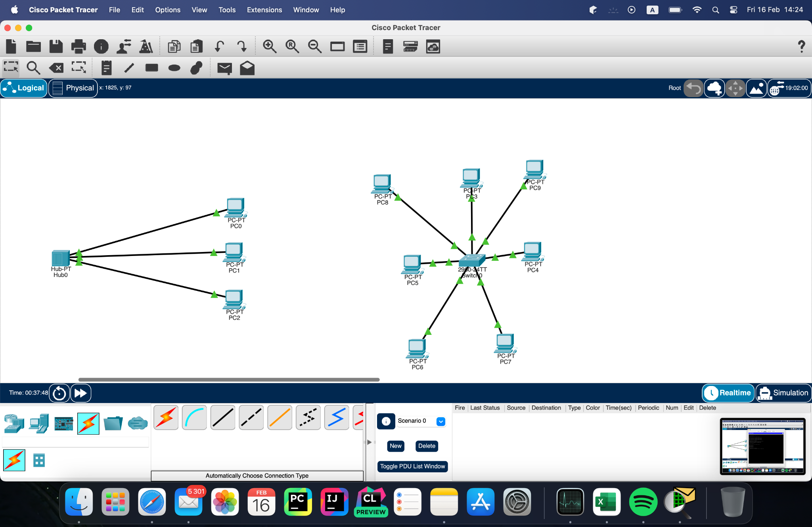
Task: Select the Place Note tool
Action: [106, 68]
